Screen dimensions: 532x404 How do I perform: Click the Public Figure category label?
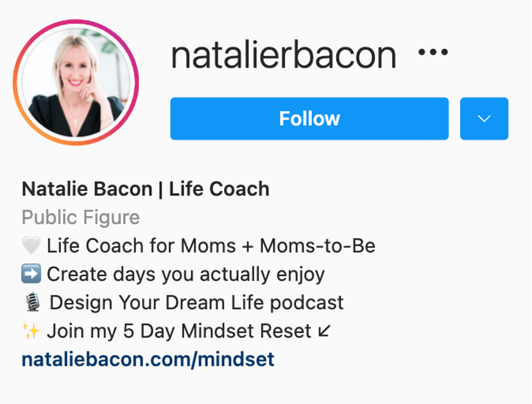pyautogui.click(x=81, y=217)
